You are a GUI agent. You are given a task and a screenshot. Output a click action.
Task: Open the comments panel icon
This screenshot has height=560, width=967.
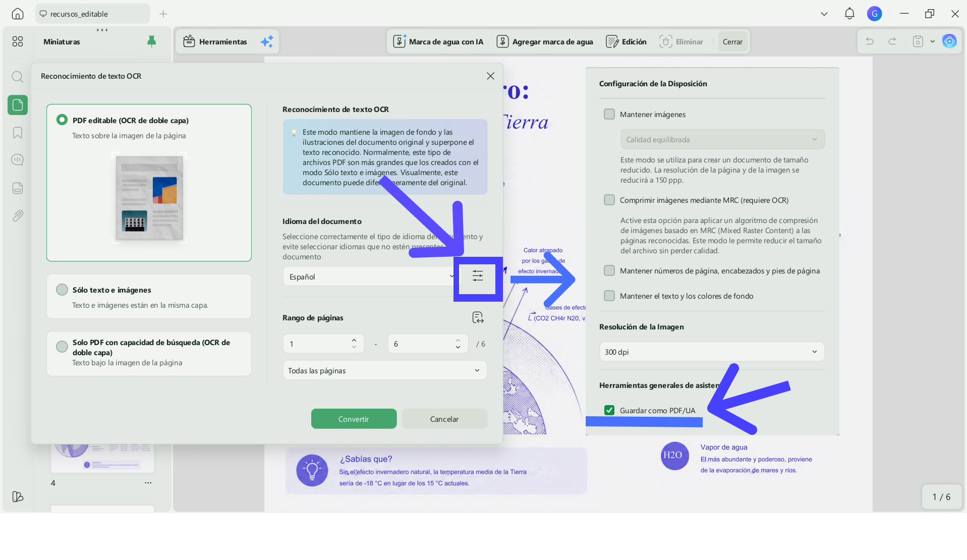click(18, 160)
